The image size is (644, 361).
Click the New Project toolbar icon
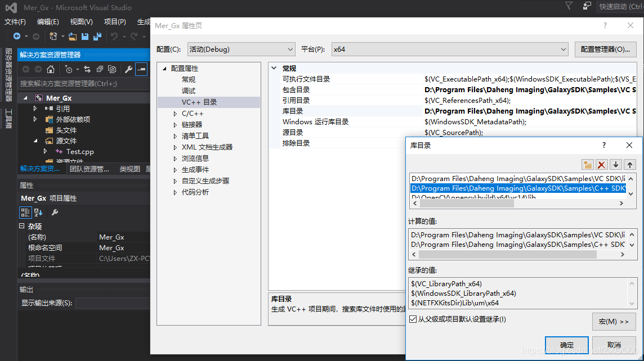click(53, 36)
